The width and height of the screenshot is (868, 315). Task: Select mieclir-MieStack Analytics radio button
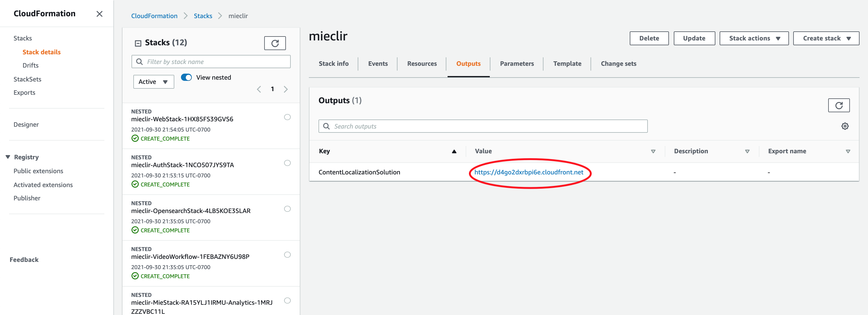coord(287,301)
